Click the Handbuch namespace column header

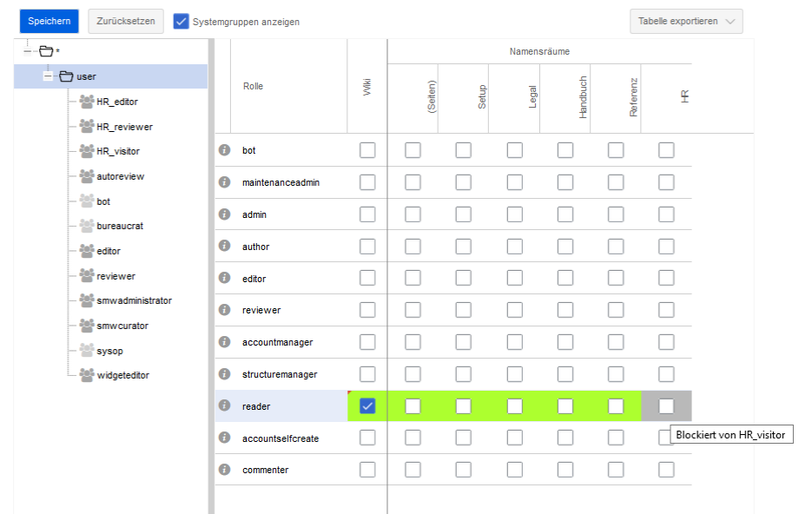582,96
